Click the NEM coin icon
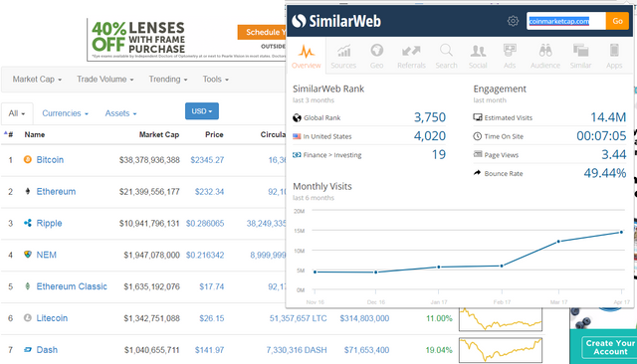Viewport: 637px width, 364px height. (x=28, y=255)
